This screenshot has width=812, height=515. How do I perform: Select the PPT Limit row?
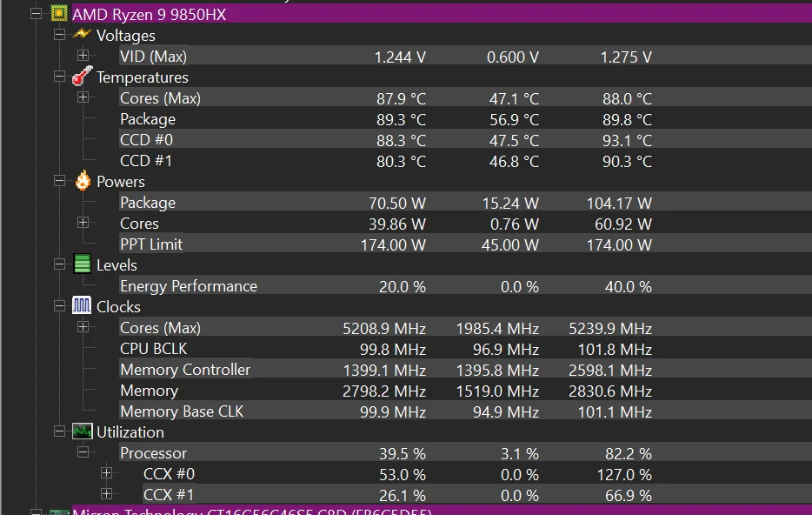tap(465, 244)
